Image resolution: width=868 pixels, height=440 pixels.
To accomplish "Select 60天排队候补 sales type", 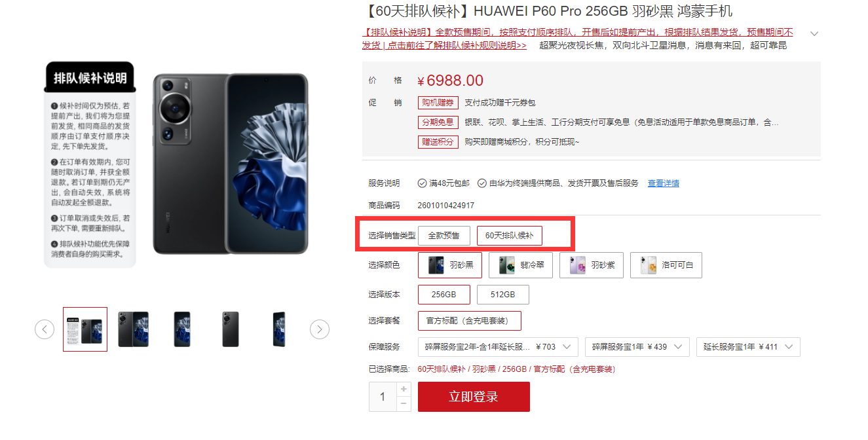I will [510, 236].
